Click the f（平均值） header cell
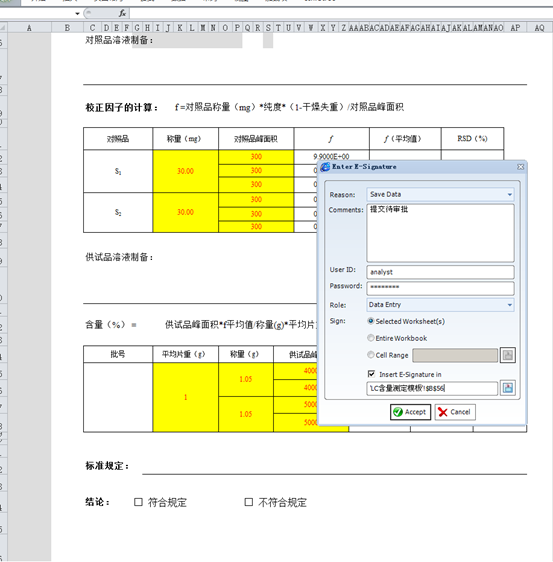This screenshot has height=562, width=553. (405, 139)
